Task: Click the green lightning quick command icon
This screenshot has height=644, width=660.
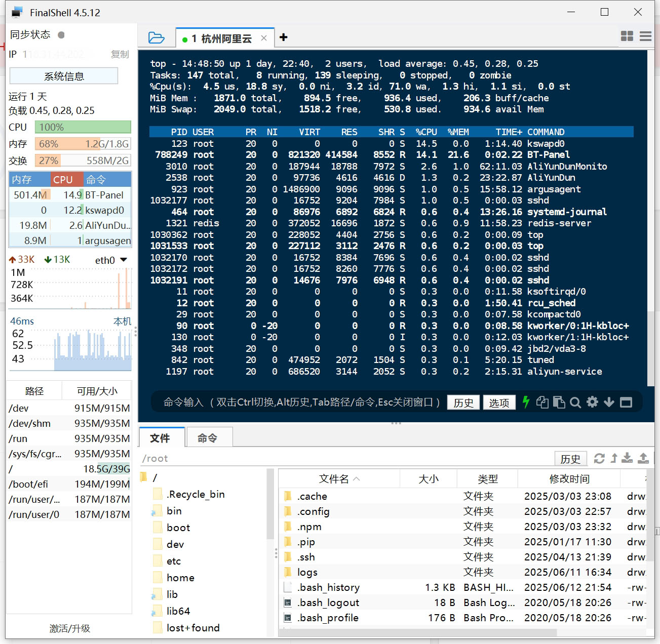Action: (x=526, y=402)
